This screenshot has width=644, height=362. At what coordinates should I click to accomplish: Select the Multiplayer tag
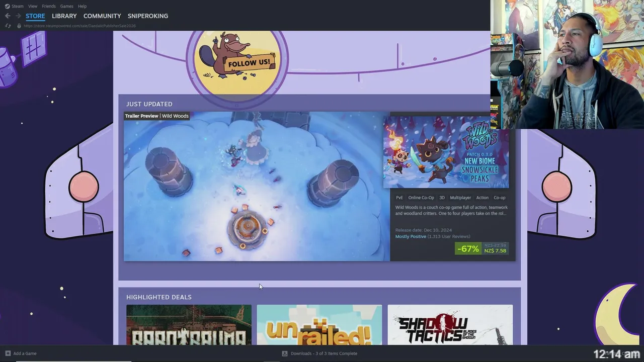click(x=460, y=198)
